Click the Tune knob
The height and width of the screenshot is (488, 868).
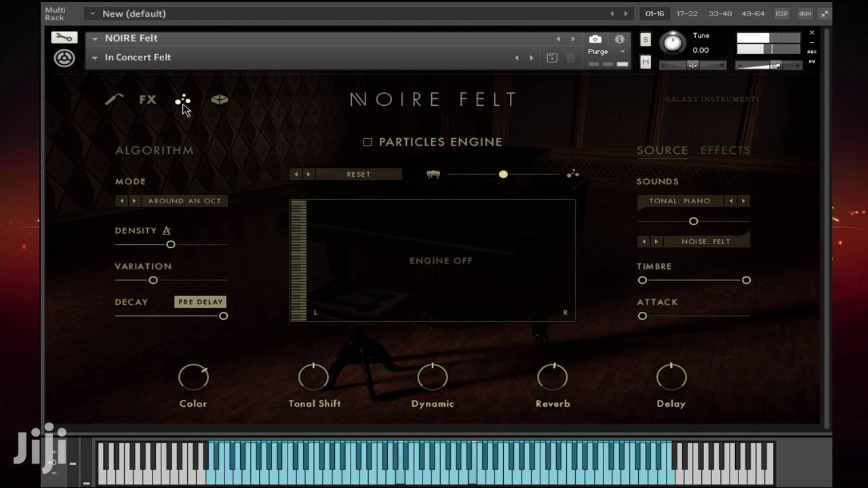673,43
